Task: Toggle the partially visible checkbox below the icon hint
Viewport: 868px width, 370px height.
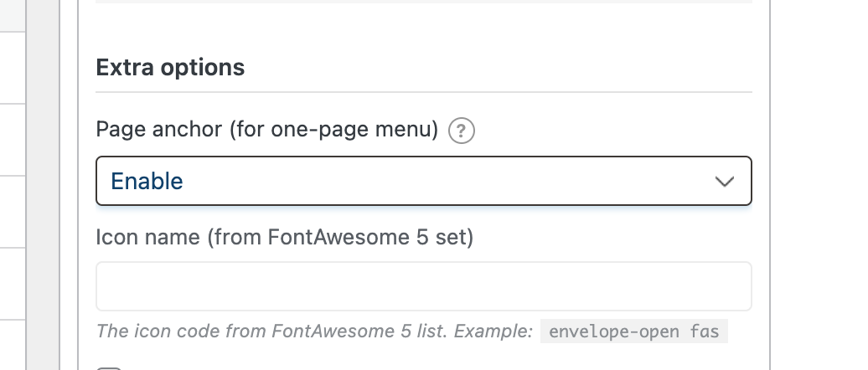Action: (109, 367)
